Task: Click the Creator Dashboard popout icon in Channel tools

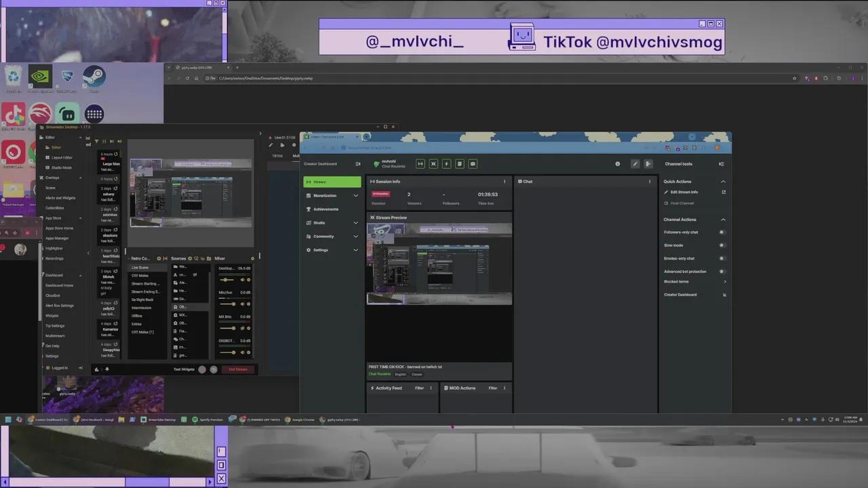Action: [x=724, y=295]
